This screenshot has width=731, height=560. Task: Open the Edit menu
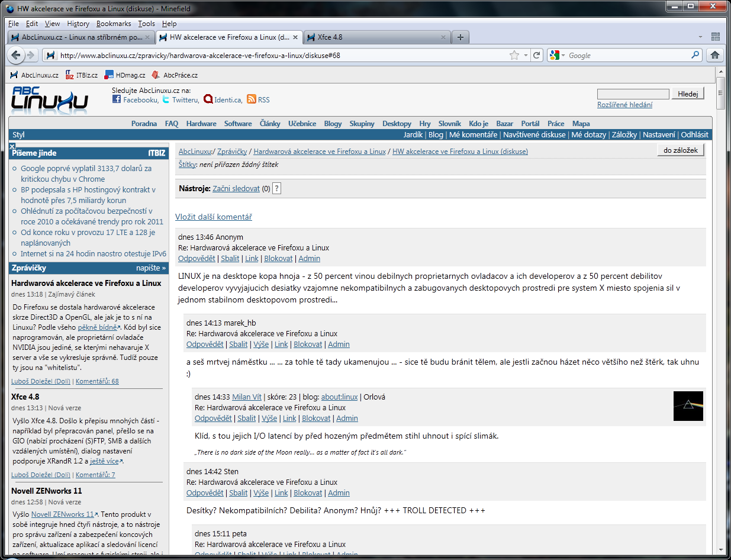pos(32,24)
